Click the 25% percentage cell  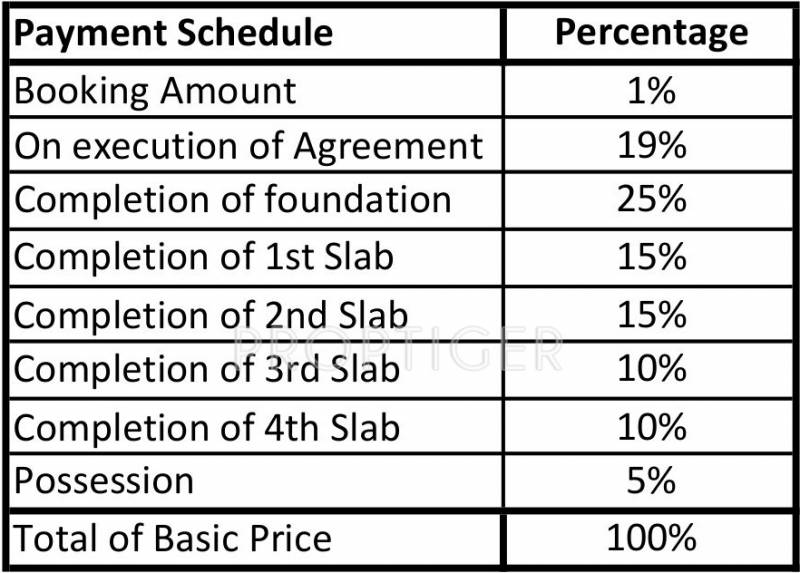point(651,200)
